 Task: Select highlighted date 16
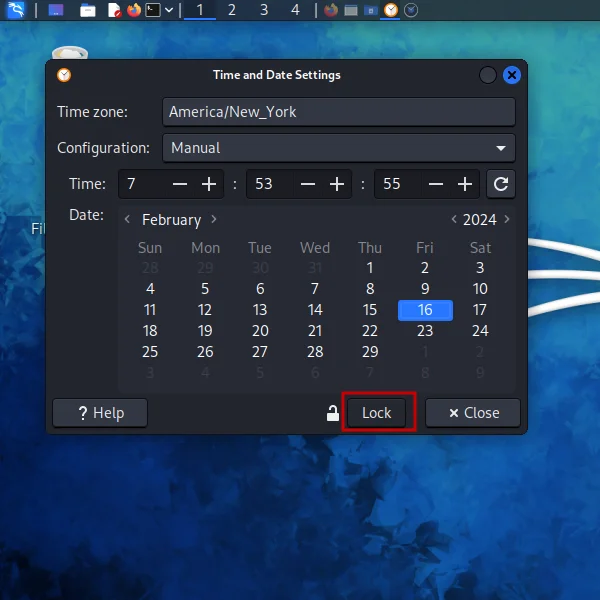[425, 310]
